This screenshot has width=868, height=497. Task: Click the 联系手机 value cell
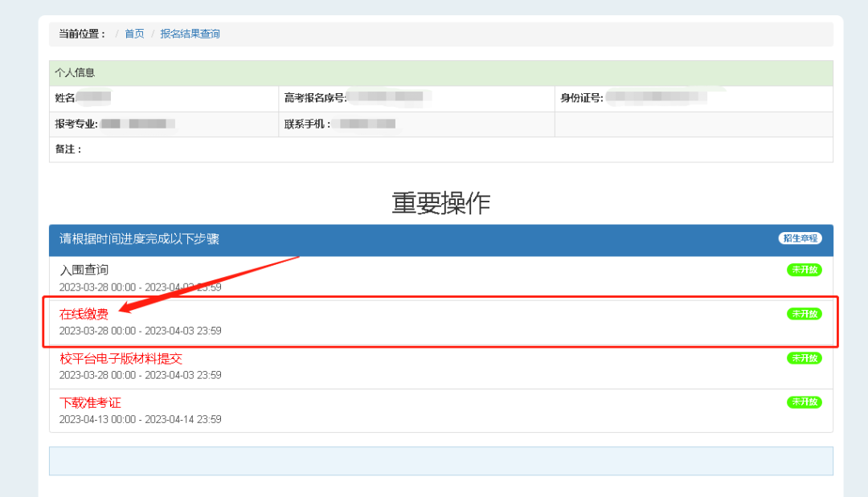point(362,124)
